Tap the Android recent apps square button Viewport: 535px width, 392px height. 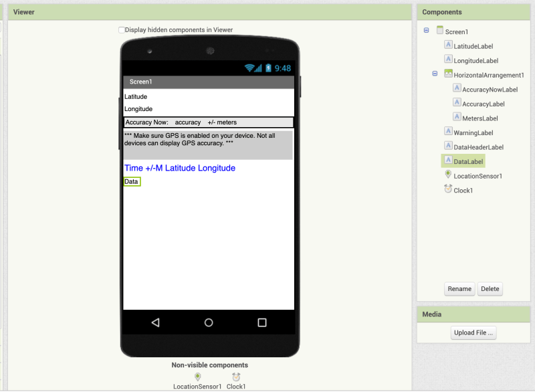[x=262, y=322]
